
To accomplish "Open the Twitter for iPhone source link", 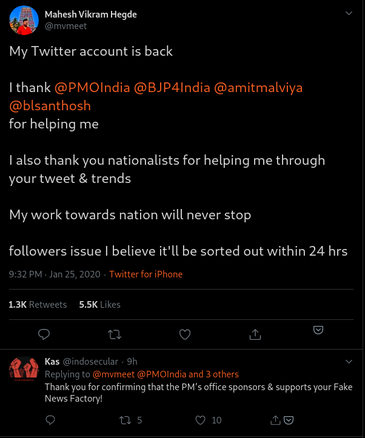I will [146, 274].
